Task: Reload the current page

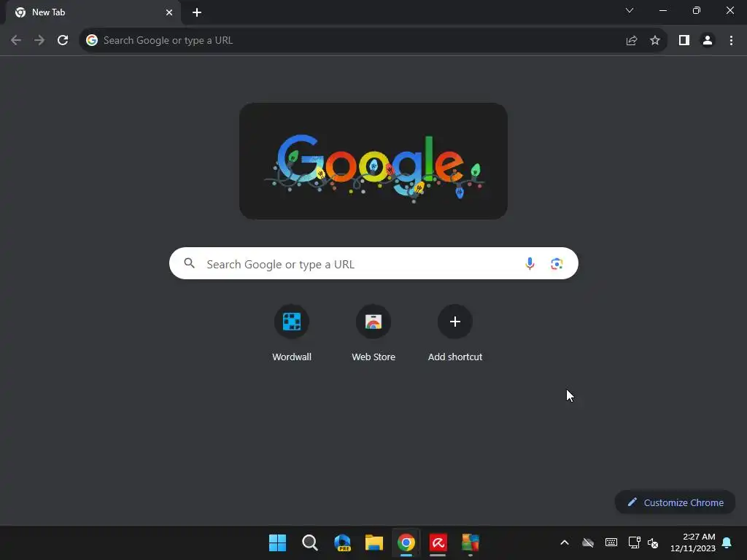Action: (63, 40)
